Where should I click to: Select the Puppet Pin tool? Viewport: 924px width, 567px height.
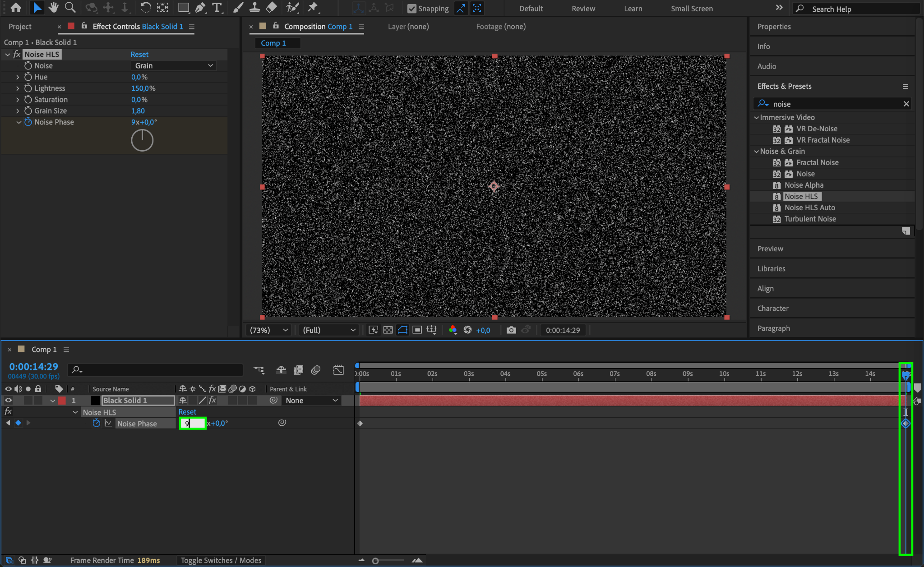click(x=312, y=7)
